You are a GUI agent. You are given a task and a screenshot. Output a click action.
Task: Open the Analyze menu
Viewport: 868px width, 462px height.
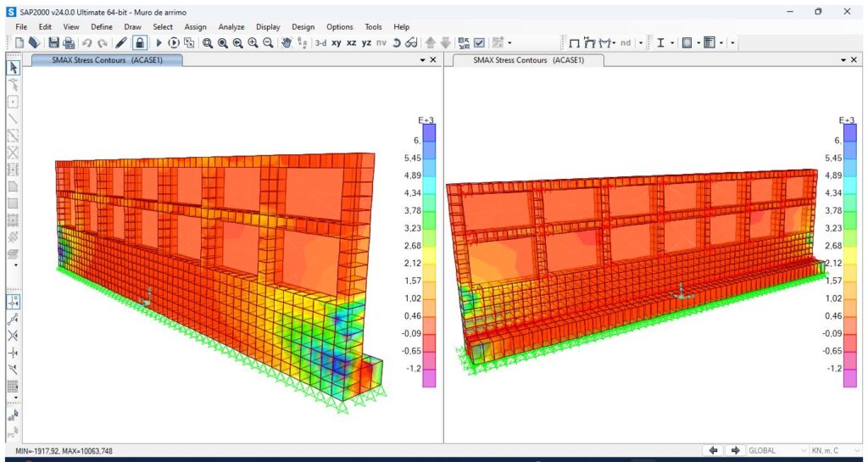click(231, 27)
